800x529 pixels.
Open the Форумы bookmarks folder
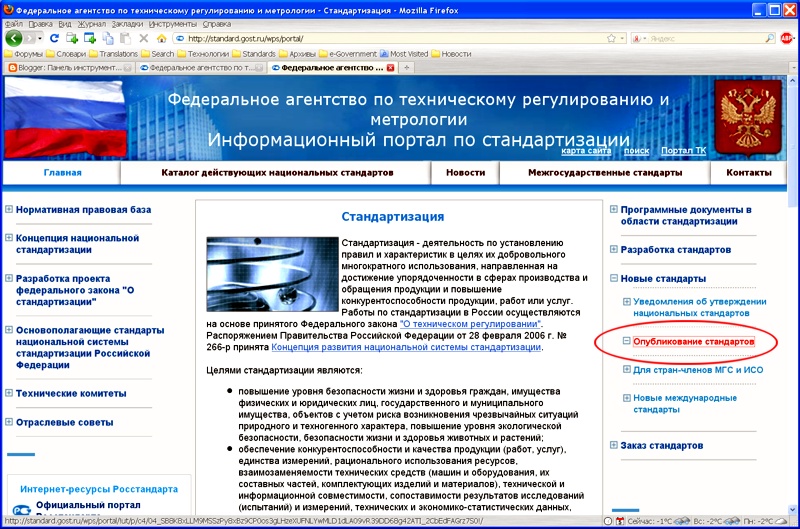[x=23, y=54]
